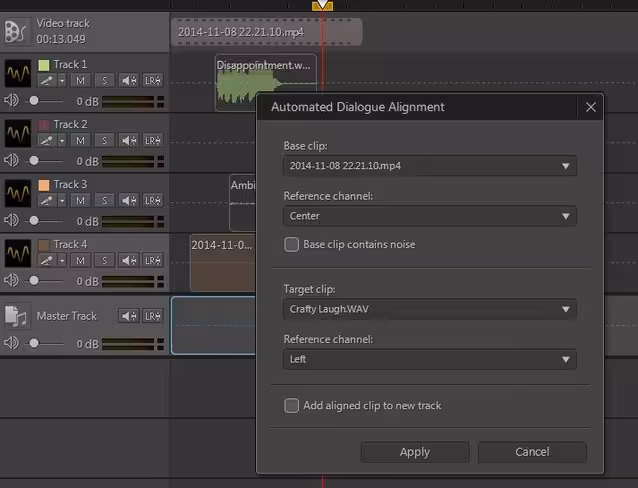The width and height of the screenshot is (638, 488).
Task: Arm Track 3 record microphone button
Action: [47, 200]
